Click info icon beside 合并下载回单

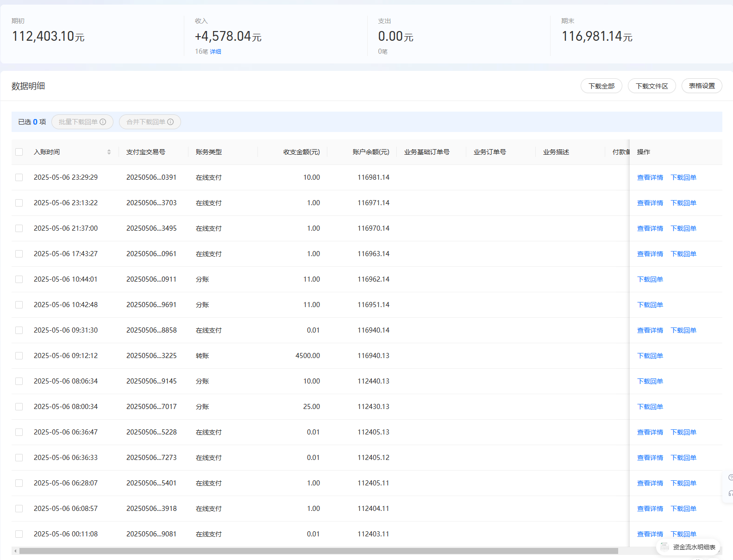click(x=170, y=122)
